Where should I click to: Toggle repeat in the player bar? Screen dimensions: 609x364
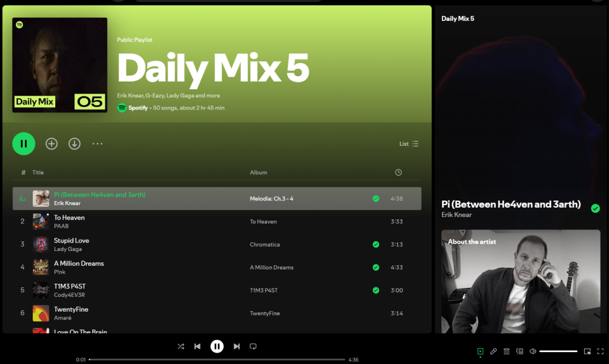253,346
